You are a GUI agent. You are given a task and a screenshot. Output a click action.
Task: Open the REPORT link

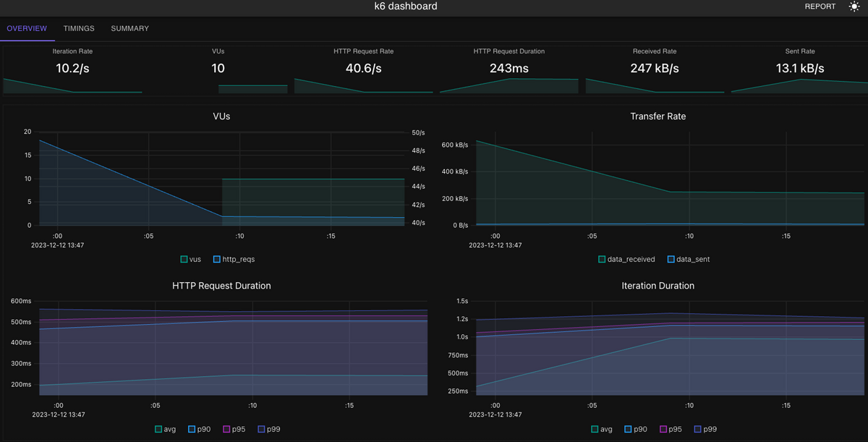pyautogui.click(x=820, y=7)
